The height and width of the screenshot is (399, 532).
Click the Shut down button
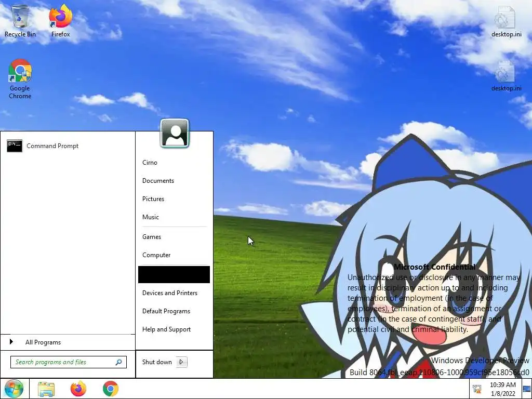tap(157, 362)
